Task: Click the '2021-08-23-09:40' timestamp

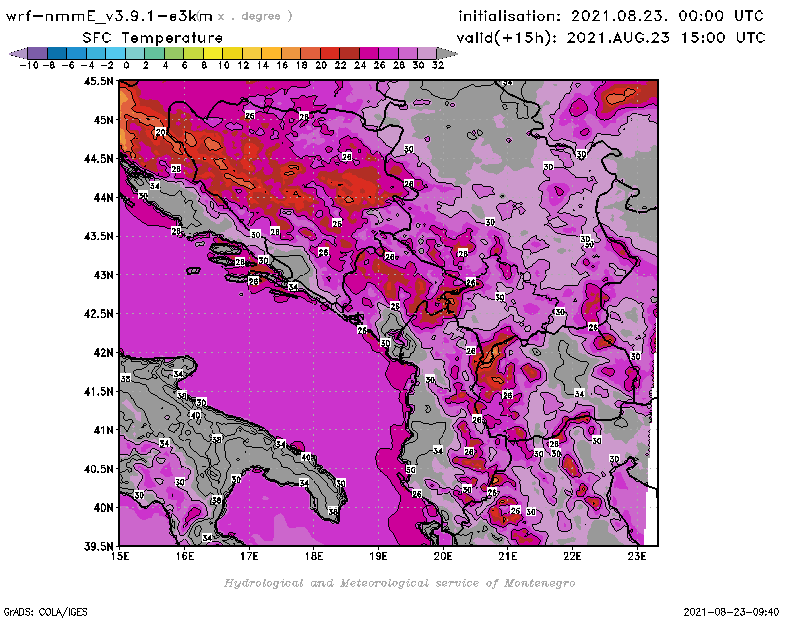Action: pos(731,611)
